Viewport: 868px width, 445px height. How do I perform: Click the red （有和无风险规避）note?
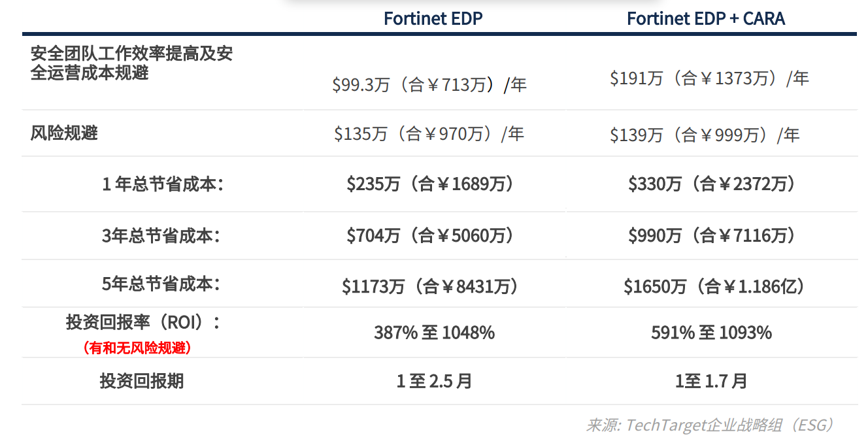[137, 348]
